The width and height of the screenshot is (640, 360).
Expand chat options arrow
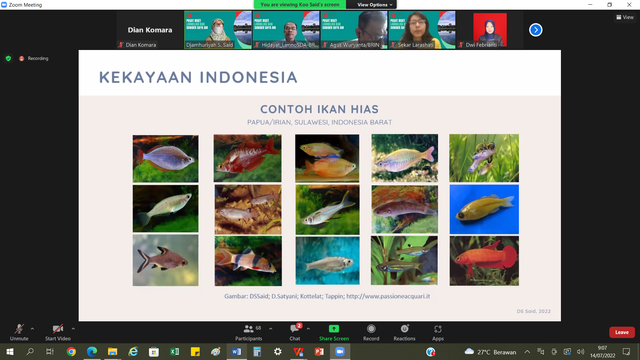pos(308,329)
